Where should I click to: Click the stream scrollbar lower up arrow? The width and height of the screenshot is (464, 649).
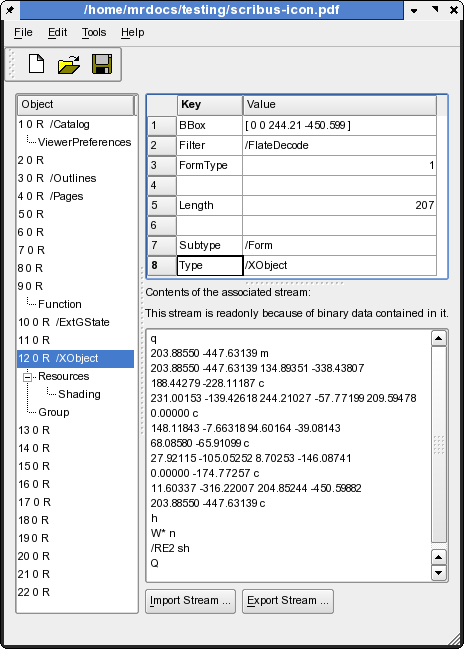pyautogui.click(x=439, y=557)
